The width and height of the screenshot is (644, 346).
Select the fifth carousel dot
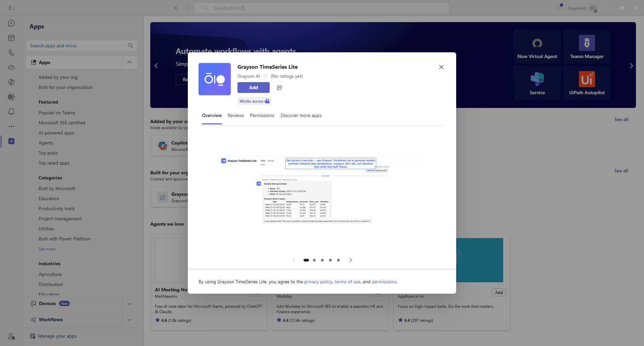point(338,260)
